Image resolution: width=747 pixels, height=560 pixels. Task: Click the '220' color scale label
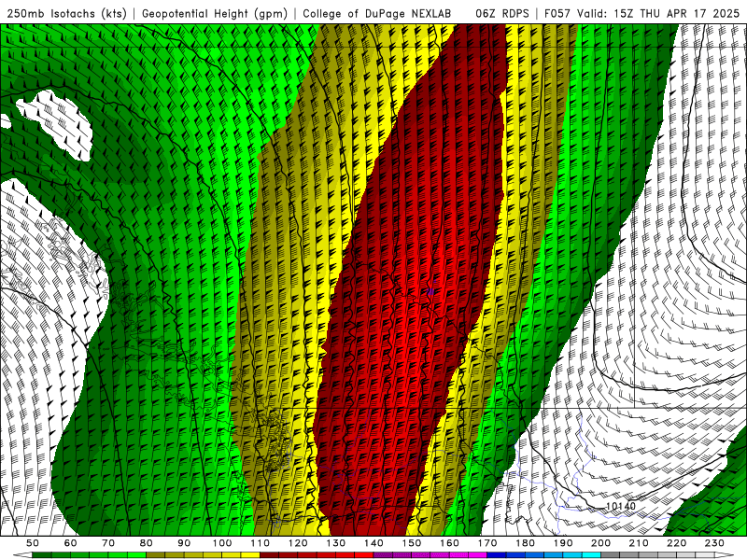676,543
